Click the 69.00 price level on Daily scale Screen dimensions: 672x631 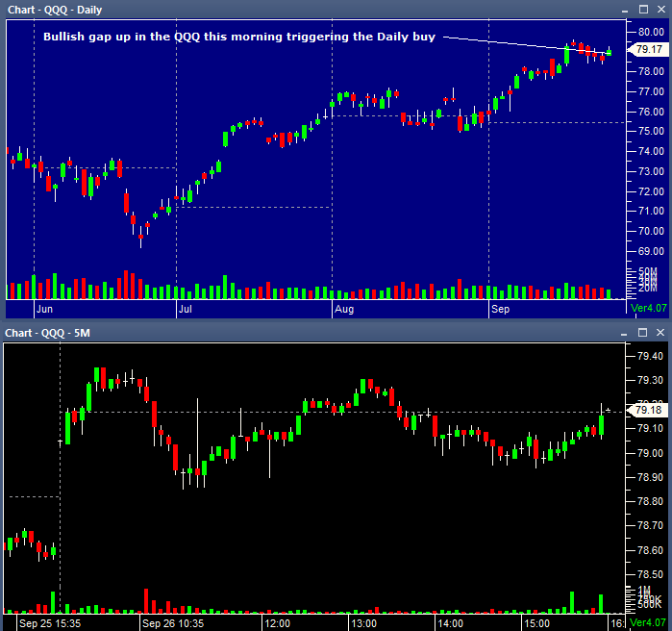651,251
